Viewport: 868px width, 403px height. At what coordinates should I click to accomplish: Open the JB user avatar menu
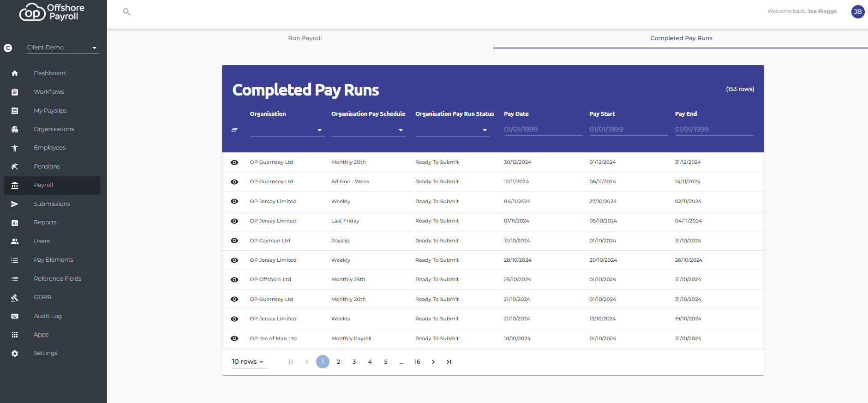(858, 12)
